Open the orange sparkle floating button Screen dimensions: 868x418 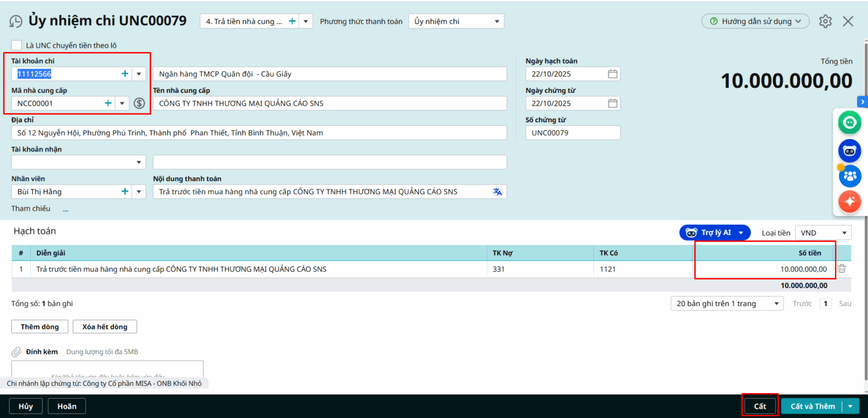(x=850, y=201)
